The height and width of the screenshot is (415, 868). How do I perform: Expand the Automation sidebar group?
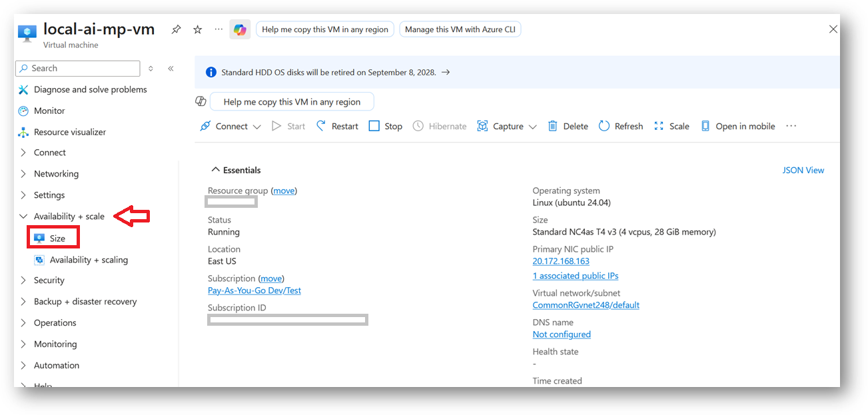pos(23,366)
